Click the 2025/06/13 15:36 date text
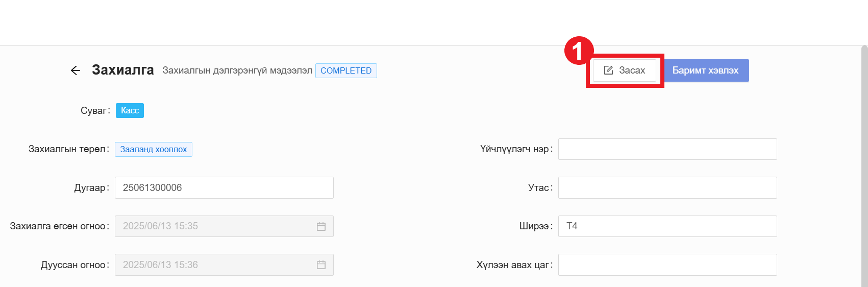 160,265
